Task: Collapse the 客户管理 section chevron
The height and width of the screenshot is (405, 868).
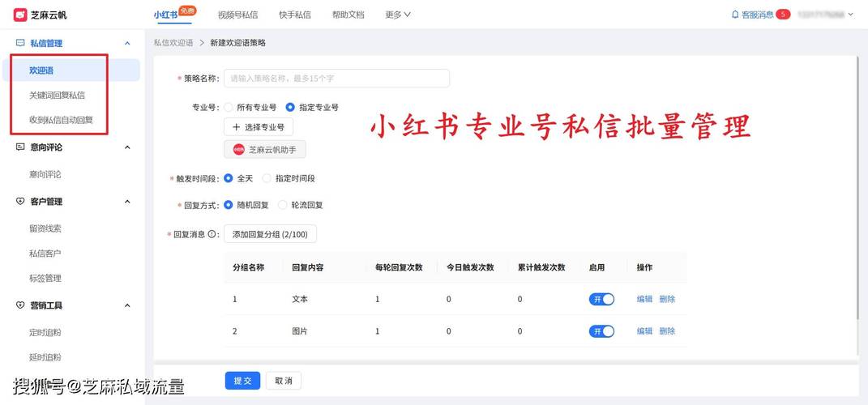Action: tap(127, 202)
